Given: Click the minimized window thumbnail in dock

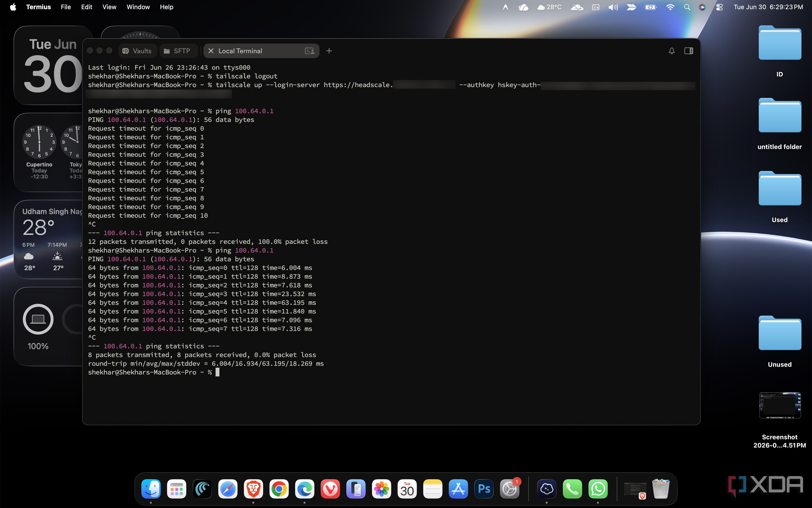Looking at the screenshot, I should tap(635, 489).
